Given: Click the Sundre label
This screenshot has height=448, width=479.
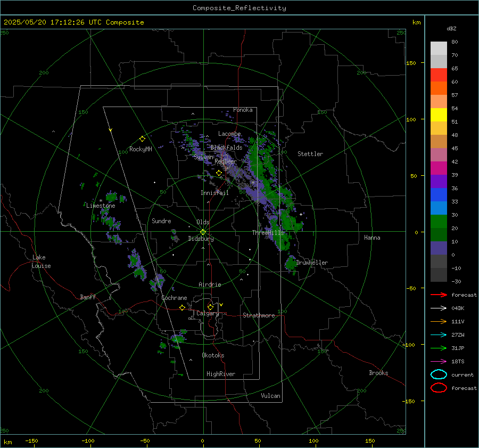Looking at the screenshot, I should (x=161, y=221).
